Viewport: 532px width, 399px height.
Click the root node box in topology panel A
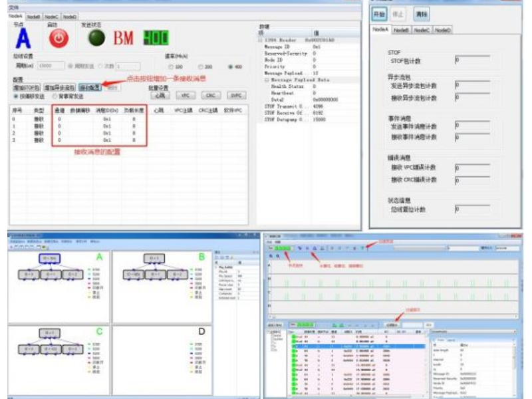tap(48, 258)
